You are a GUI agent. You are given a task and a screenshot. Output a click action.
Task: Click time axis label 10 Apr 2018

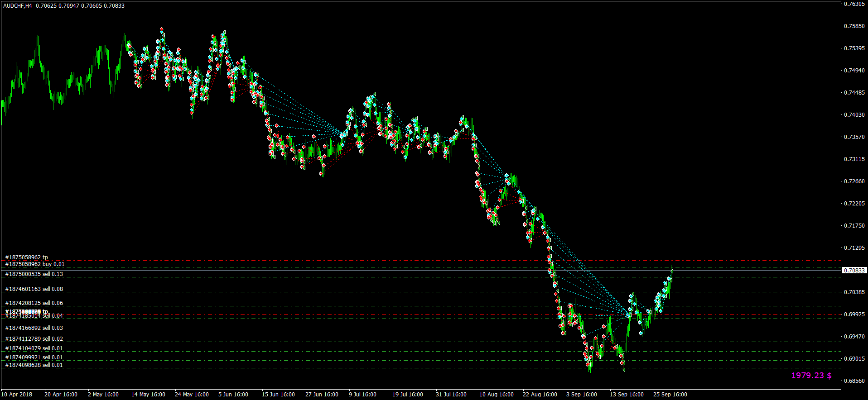(x=17, y=395)
